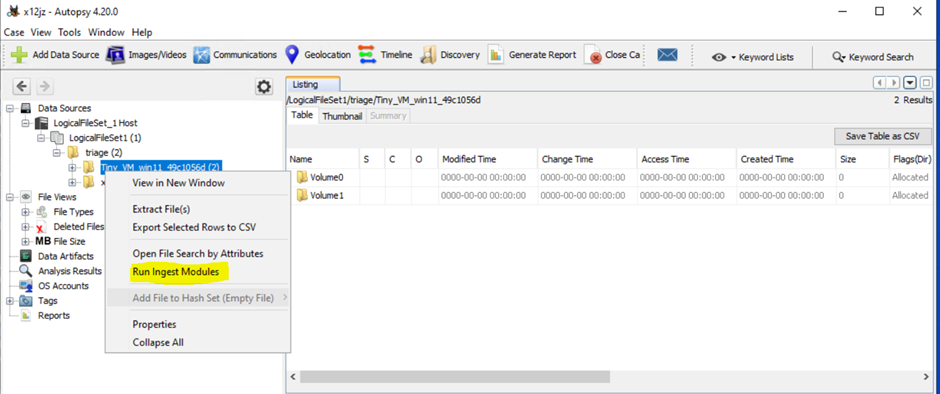Screen dimensions: 940x394
Task: Open the Timeline tool
Action: coord(385,55)
